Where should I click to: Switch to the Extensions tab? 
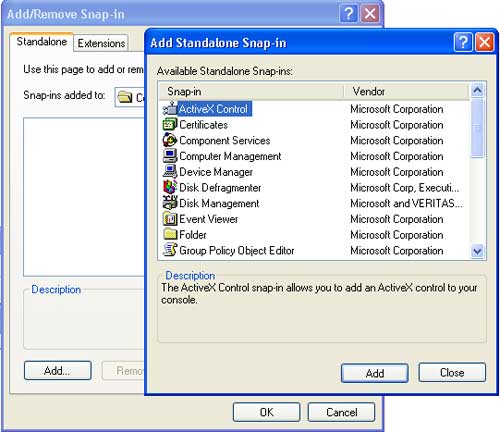[101, 43]
